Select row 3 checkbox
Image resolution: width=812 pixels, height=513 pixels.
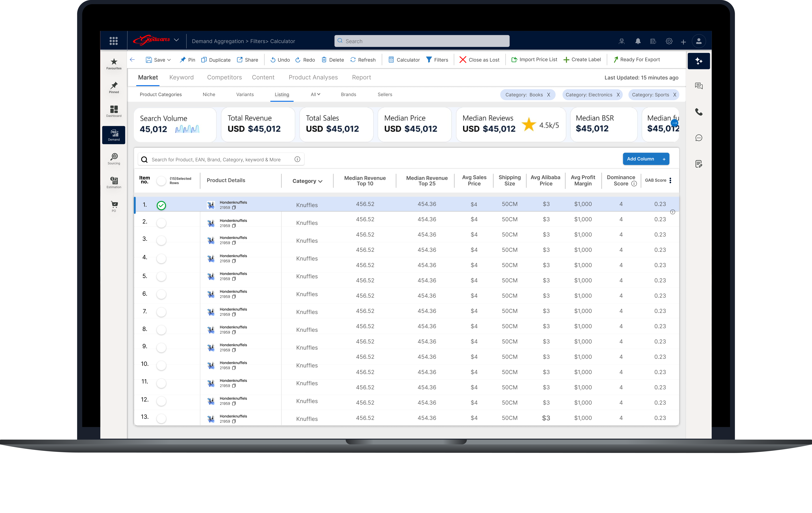click(161, 240)
